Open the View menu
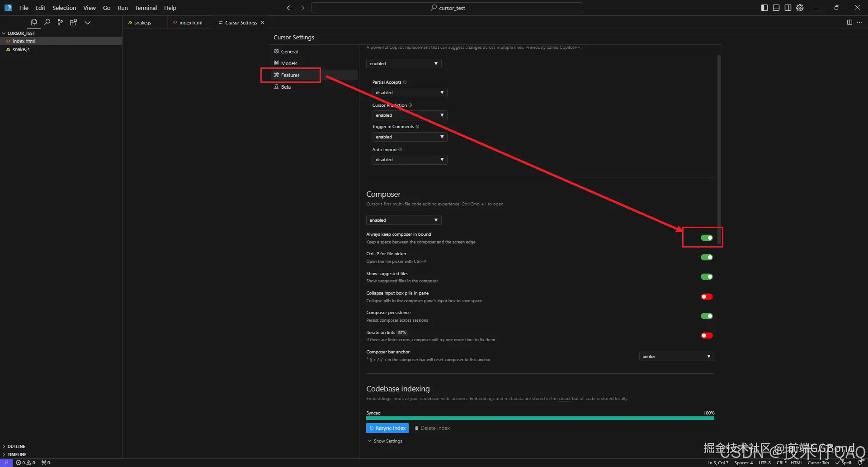 tap(90, 8)
